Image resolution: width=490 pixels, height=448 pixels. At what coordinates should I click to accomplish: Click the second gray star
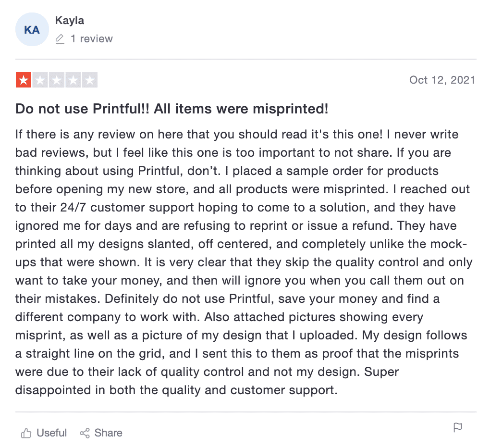click(40, 80)
